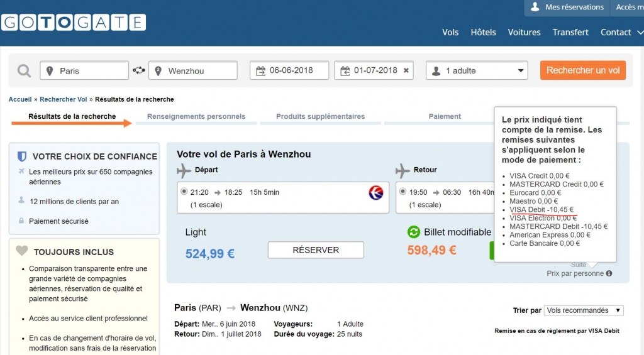Open the Trier par Vols recommandés dropdown
Screen dimensions: 644x355
[x=584, y=310]
